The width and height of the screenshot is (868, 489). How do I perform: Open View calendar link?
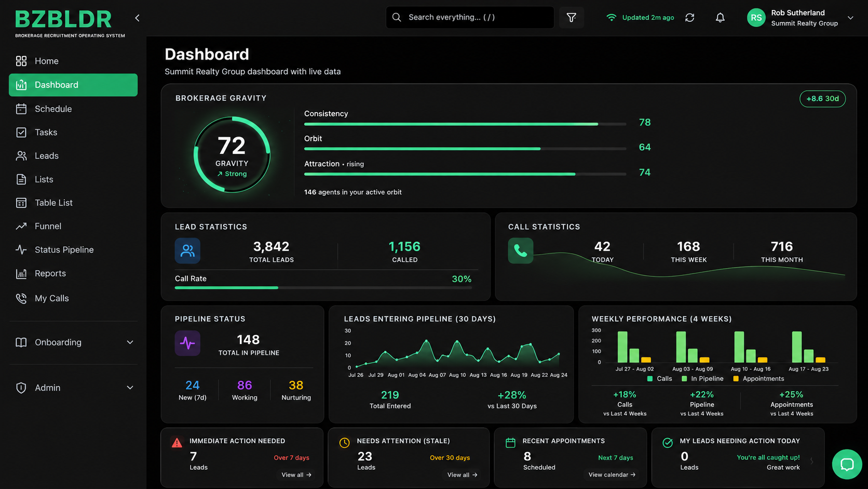click(612, 475)
